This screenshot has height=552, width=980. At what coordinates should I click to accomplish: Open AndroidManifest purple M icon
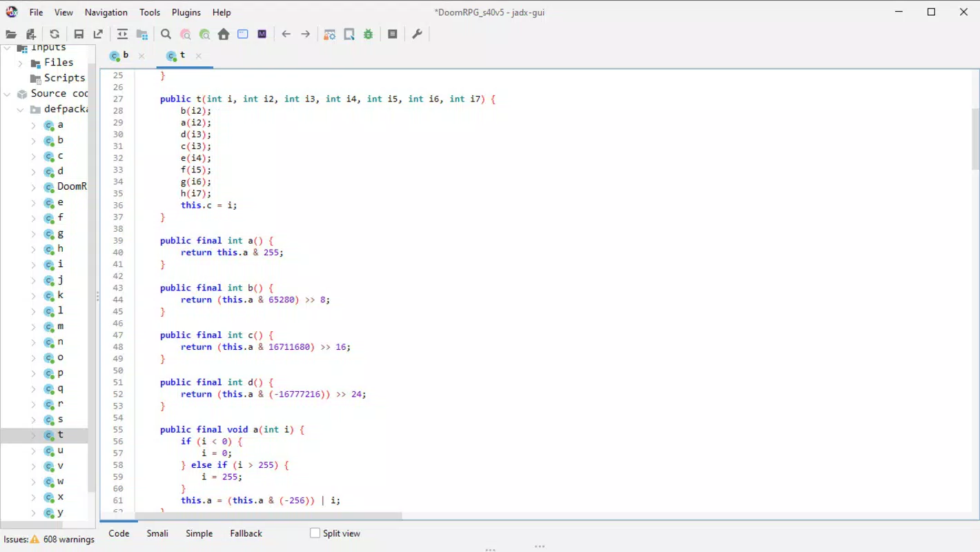pyautogui.click(x=262, y=34)
